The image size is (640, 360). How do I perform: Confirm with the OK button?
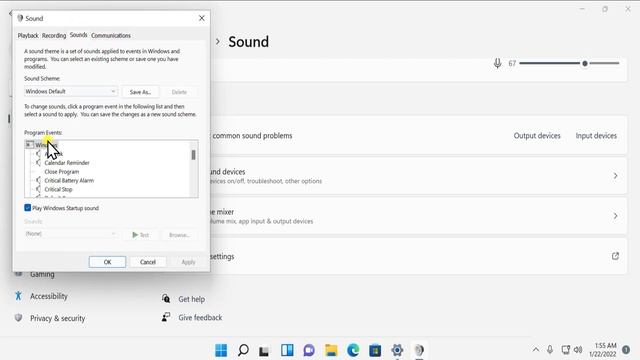(107, 262)
